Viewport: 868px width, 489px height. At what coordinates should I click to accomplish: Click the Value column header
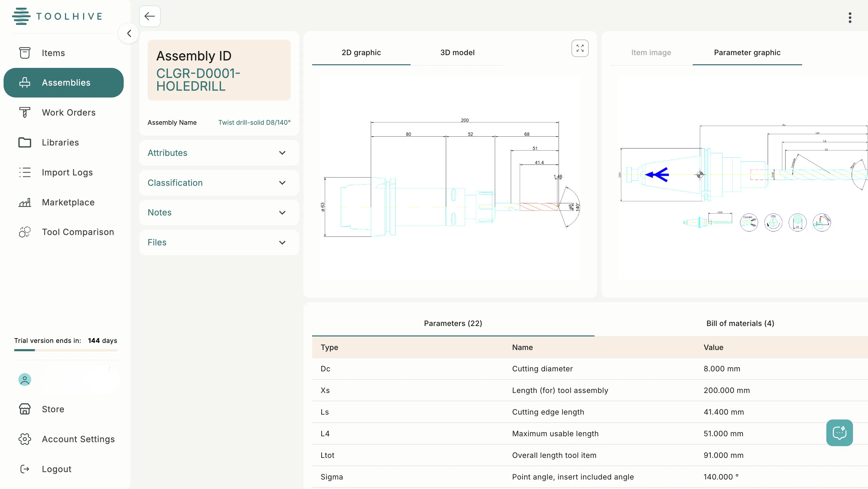point(713,347)
